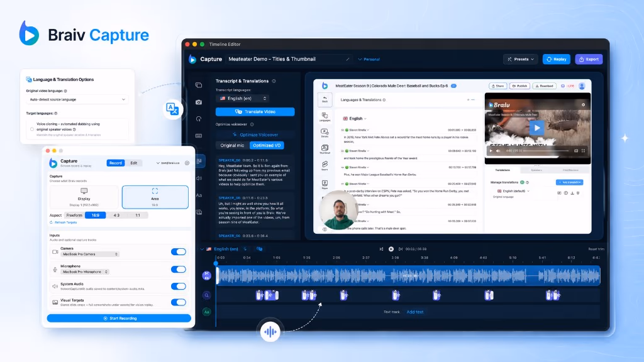Image resolution: width=644 pixels, height=362 pixels.
Task: Click fullscreen icon in embedded video player
Action: 583,151
